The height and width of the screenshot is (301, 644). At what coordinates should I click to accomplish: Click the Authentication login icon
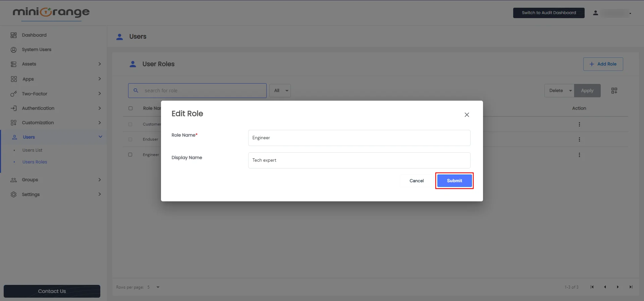click(x=13, y=108)
